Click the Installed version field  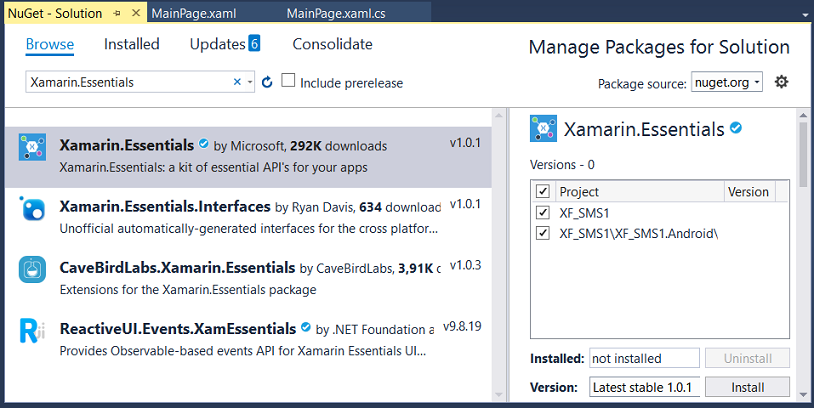coord(644,358)
